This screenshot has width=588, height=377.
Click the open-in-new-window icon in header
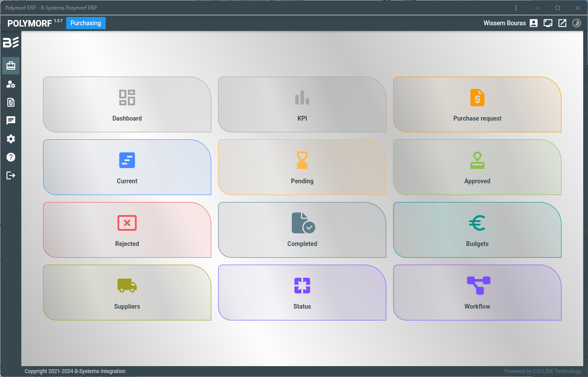tap(562, 23)
